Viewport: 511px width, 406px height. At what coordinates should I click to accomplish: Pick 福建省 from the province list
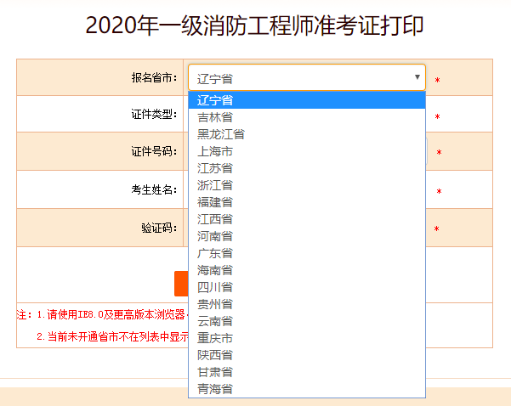[307, 202]
